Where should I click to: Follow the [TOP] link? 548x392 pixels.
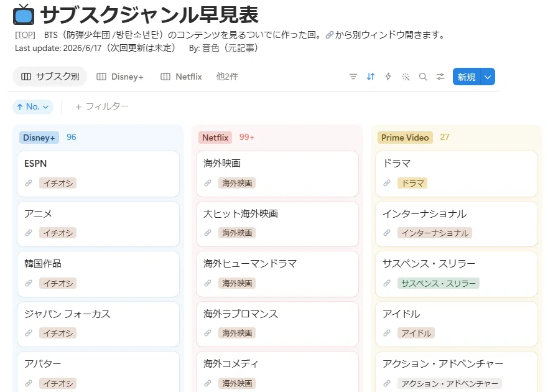click(x=25, y=35)
